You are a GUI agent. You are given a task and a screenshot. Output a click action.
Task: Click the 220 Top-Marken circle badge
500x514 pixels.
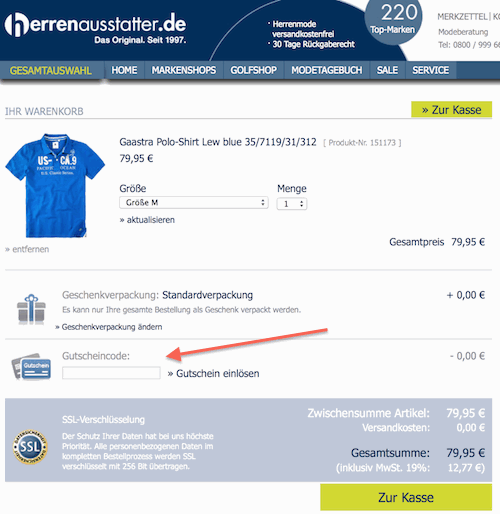pyautogui.click(x=393, y=21)
